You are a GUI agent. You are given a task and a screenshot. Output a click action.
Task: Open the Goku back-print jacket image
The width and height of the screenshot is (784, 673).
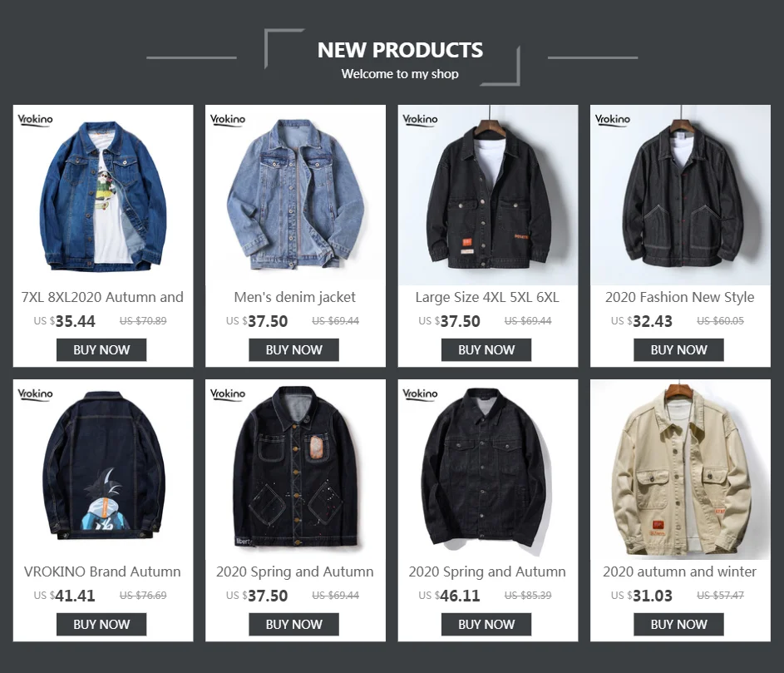click(103, 469)
